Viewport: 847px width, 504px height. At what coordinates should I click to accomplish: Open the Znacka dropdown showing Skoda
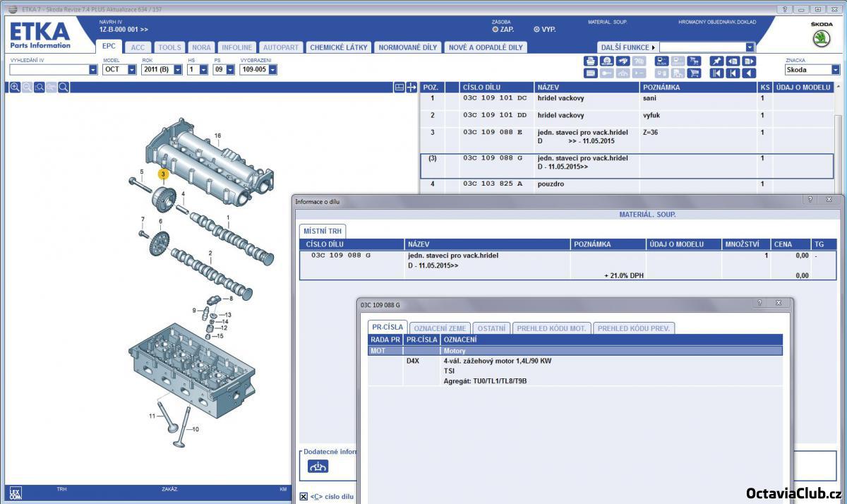(836, 70)
